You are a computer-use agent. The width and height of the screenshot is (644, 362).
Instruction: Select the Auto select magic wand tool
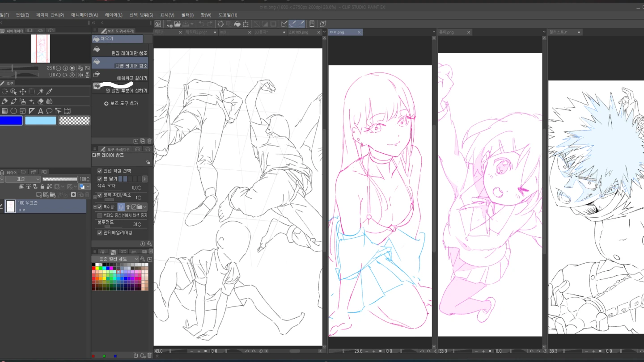[41, 91]
